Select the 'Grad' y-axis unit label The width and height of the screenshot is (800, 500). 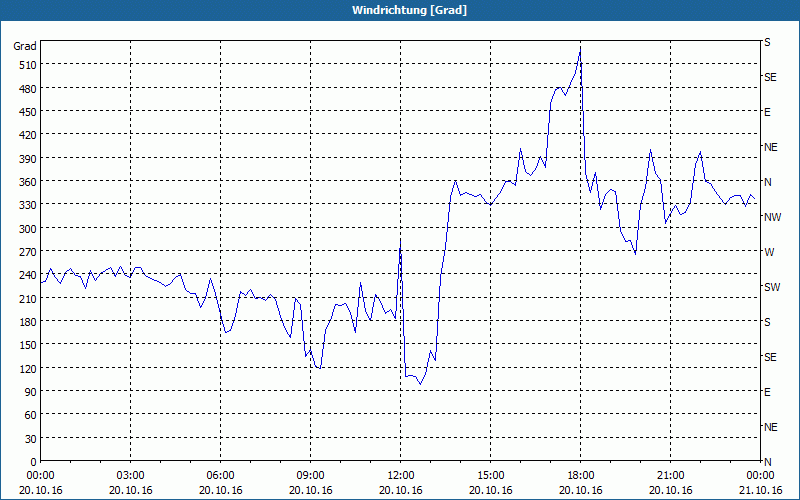click(25, 46)
